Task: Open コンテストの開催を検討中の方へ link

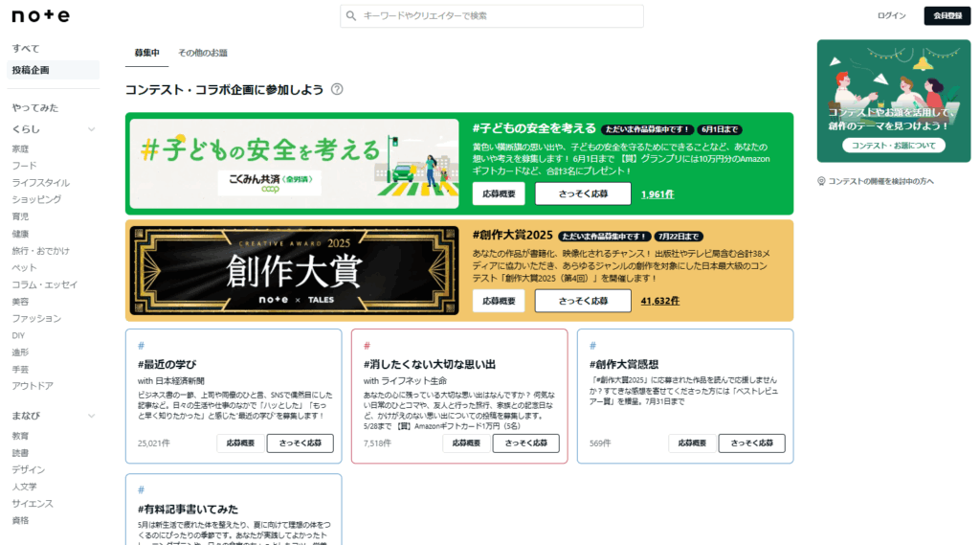Action: click(x=880, y=181)
